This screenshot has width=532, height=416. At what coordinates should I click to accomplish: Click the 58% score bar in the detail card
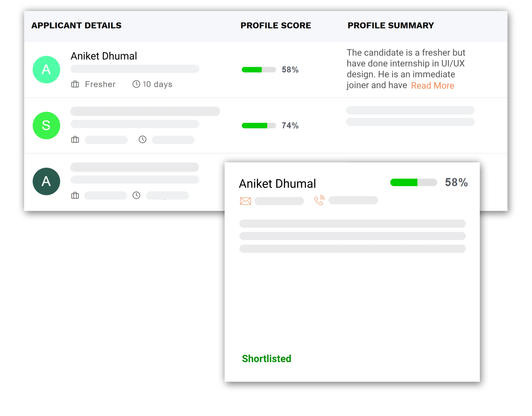point(413,182)
